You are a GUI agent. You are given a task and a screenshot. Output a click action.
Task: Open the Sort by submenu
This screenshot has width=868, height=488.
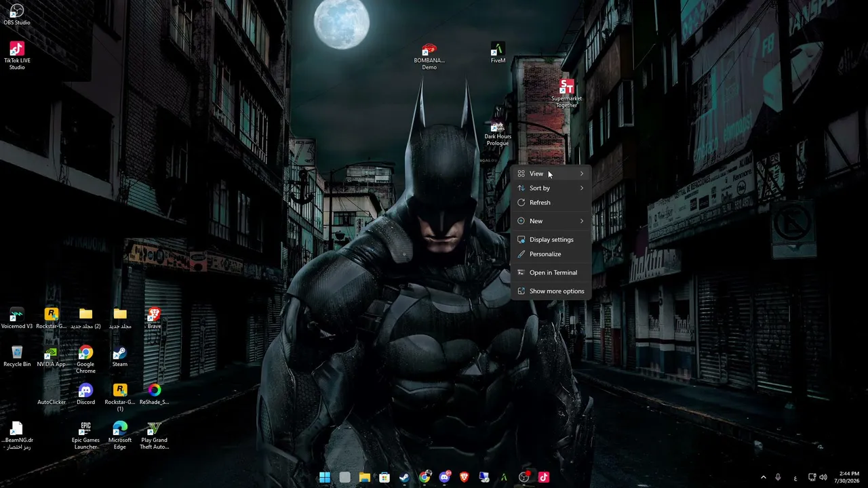tap(551, 188)
